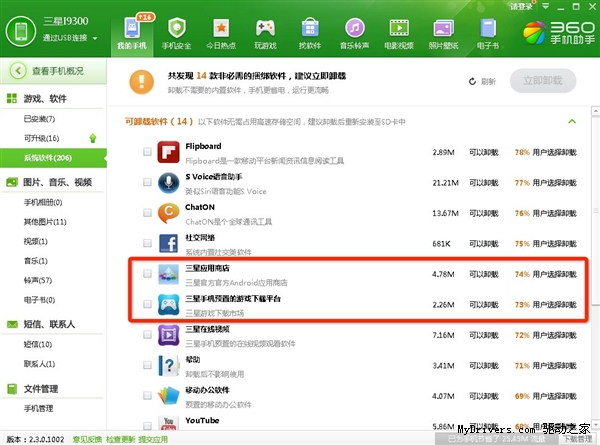Check the 社交网络 checkbox

coord(147,243)
